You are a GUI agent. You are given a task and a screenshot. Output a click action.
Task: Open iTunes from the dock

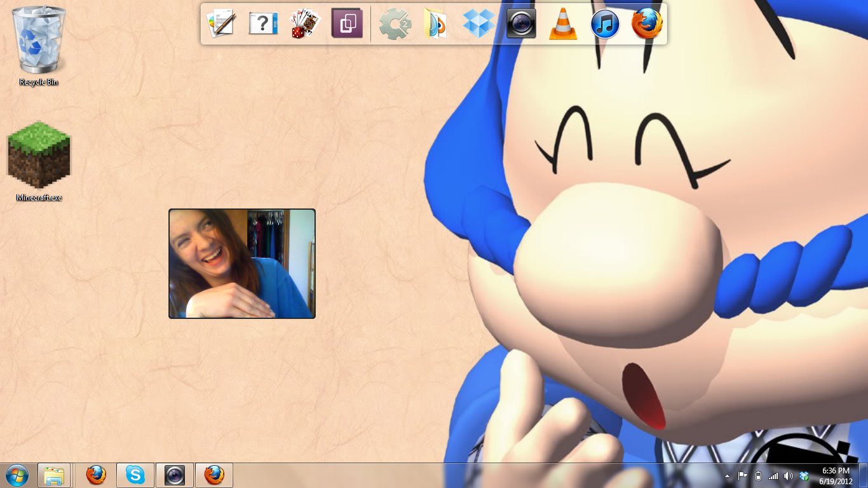click(605, 25)
